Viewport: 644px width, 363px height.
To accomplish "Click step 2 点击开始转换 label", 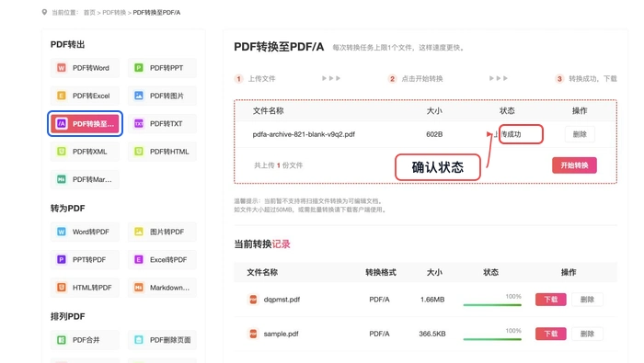I will click(x=421, y=79).
